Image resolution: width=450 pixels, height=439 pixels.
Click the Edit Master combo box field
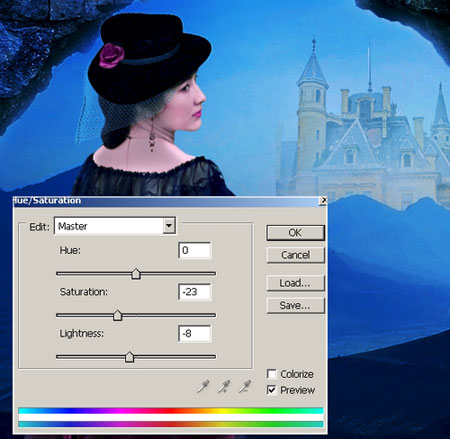115,226
